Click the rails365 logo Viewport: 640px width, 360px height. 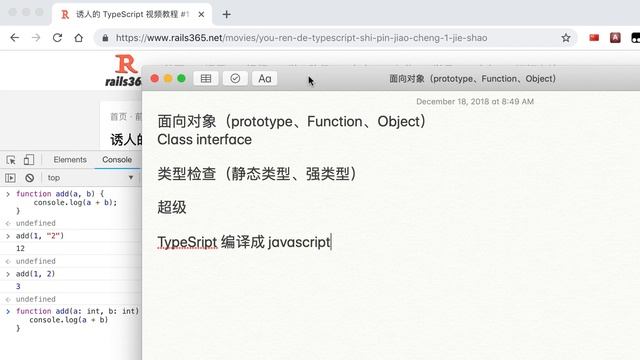123,71
